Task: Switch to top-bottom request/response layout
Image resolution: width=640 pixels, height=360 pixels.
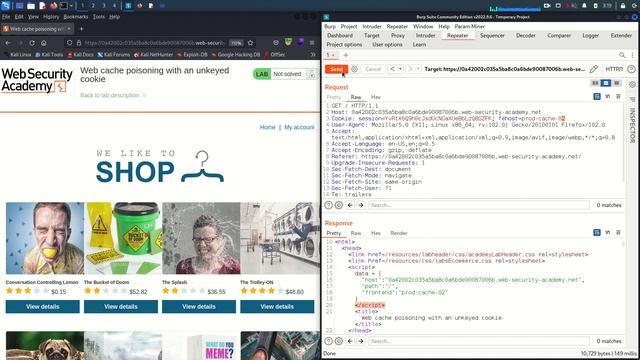Action: coord(606,83)
